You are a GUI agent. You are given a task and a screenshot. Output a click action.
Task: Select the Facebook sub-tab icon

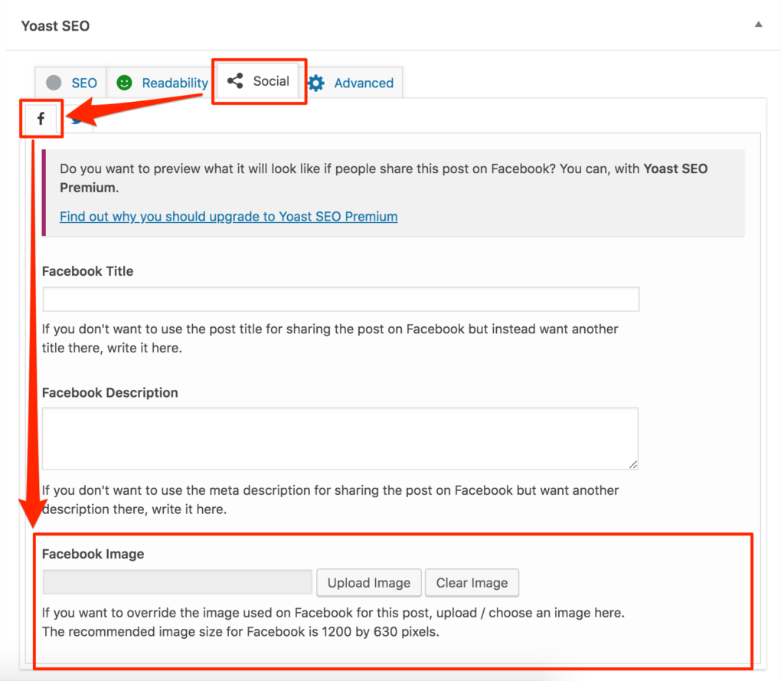click(x=41, y=119)
